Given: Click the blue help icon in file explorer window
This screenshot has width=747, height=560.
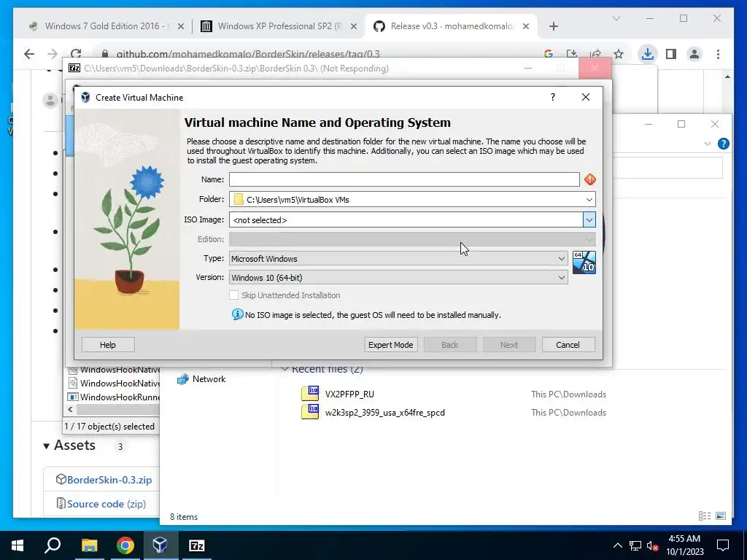Looking at the screenshot, I should pyautogui.click(x=723, y=144).
